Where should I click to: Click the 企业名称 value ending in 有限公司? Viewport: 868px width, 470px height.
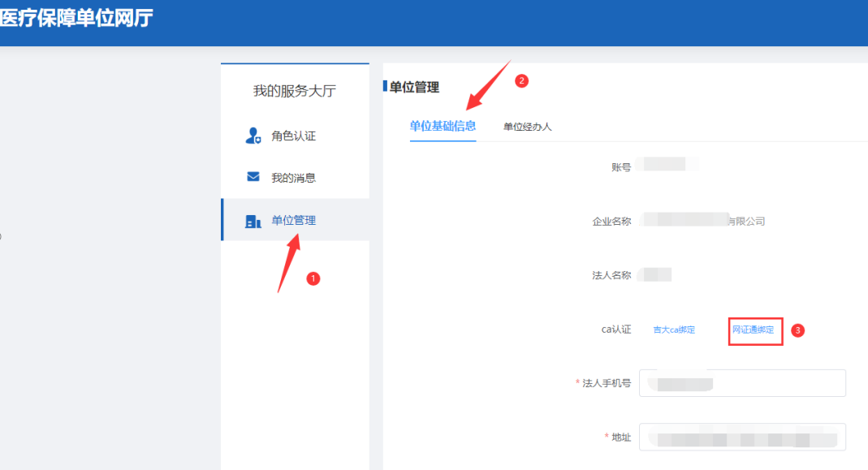tap(702, 221)
